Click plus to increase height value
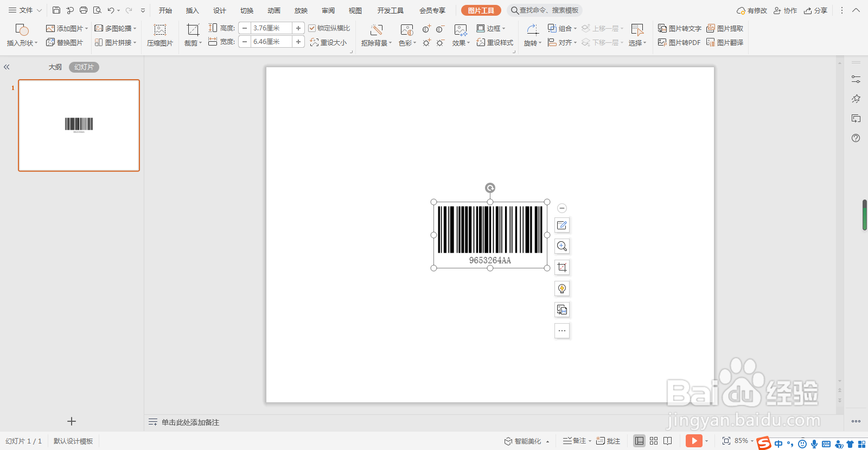This screenshot has width=868, height=450. coord(298,28)
